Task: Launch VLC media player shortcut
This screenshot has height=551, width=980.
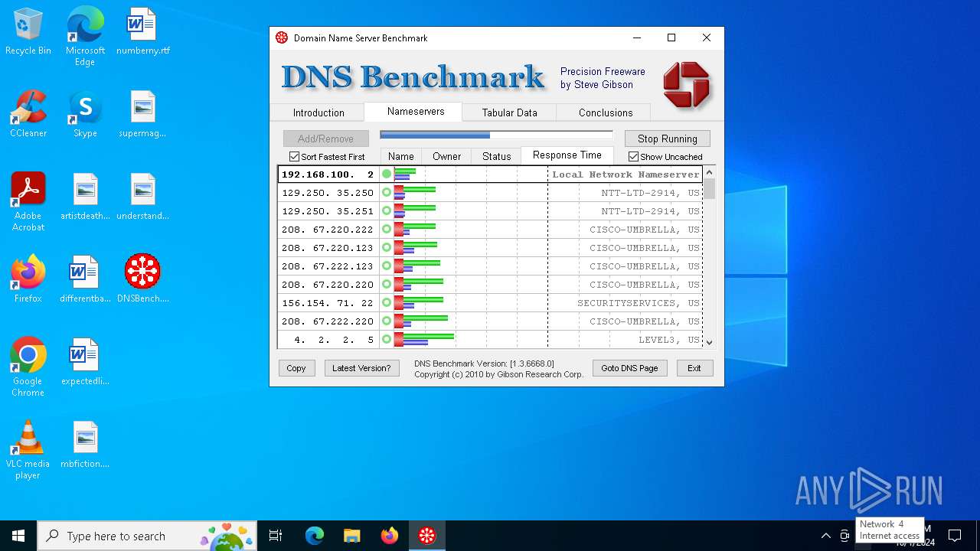Action: tap(28, 450)
